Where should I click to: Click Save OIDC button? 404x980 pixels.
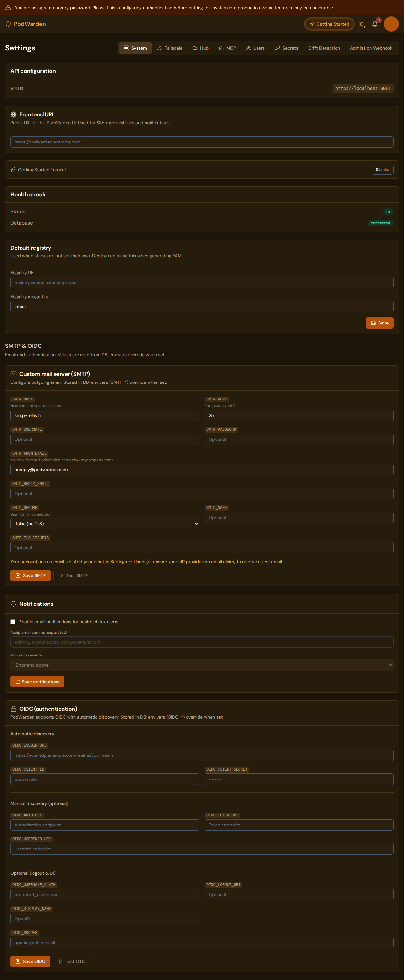click(x=30, y=961)
